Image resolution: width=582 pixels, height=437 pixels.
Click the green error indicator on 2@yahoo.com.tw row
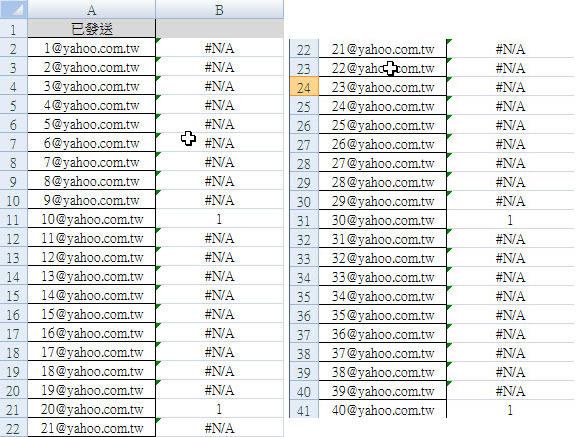coord(158,59)
